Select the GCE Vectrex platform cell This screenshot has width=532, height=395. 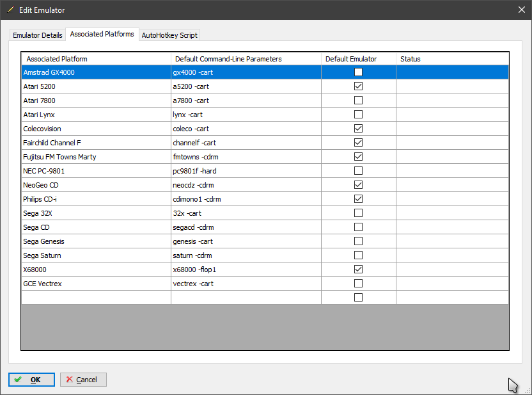(96, 284)
